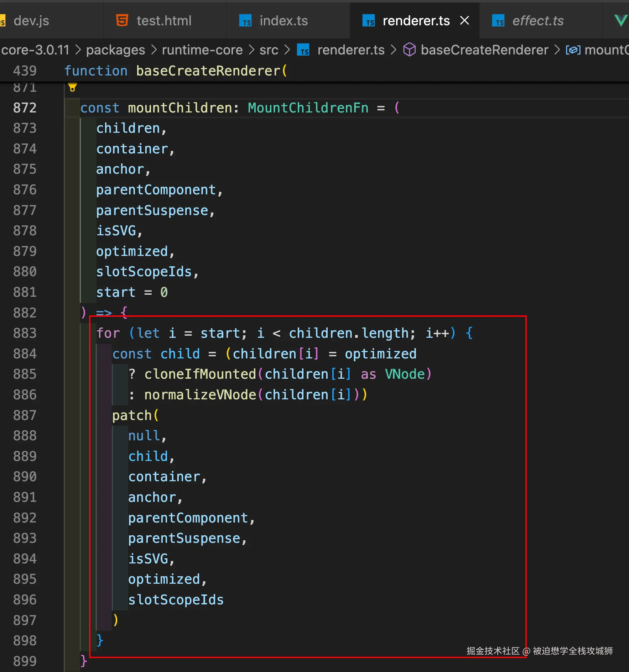The width and height of the screenshot is (629, 672).
Task: Click the 'for' keyword on line 883
Action: 108,333
